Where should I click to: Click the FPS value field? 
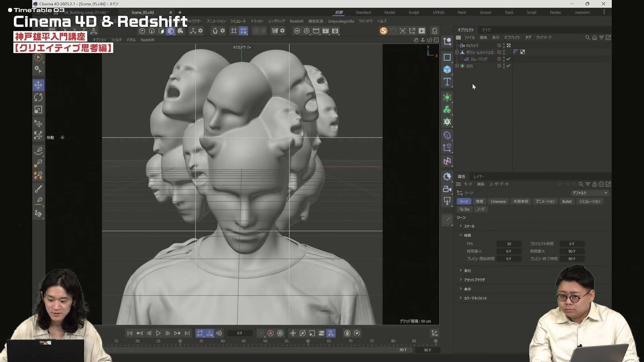(x=509, y=244)
